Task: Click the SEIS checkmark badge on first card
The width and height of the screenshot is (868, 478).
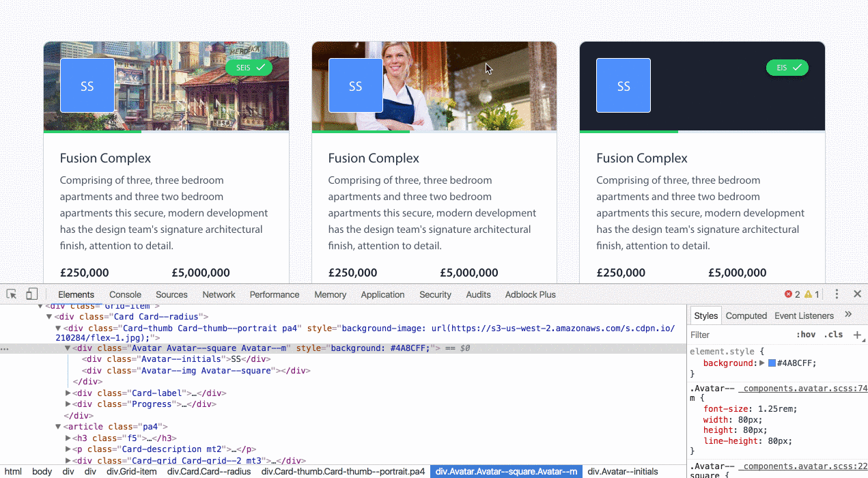Action: (x=249, y=68)
